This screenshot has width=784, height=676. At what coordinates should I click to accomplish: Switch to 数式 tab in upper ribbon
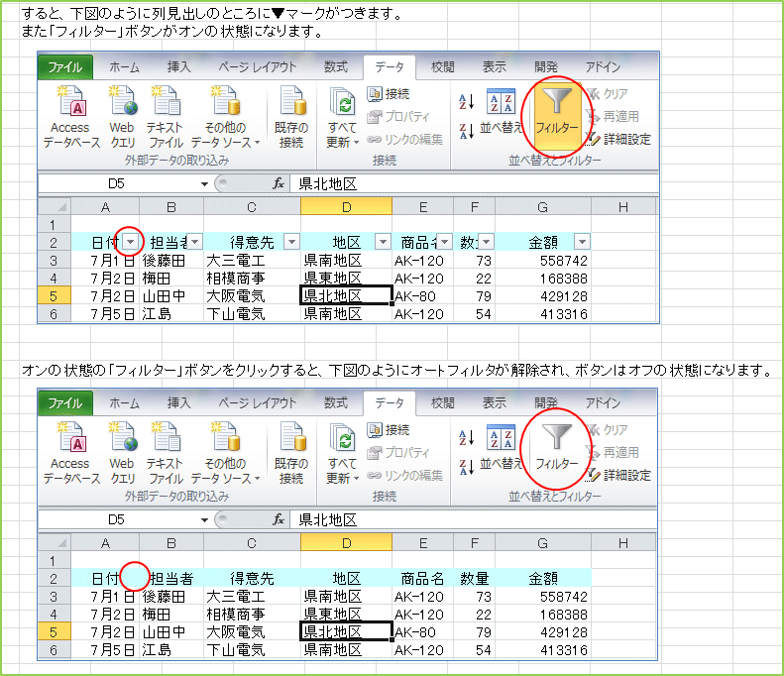[x=335, y=67]
